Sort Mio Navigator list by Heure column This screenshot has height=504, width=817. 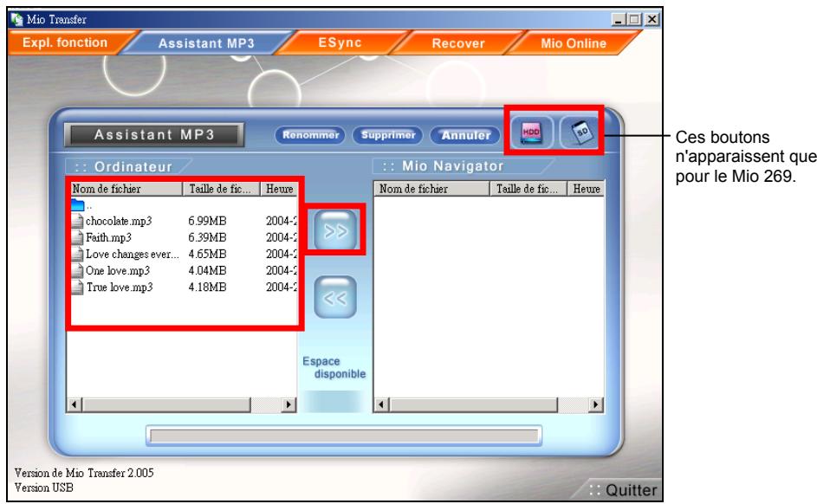tap(586, 189)
